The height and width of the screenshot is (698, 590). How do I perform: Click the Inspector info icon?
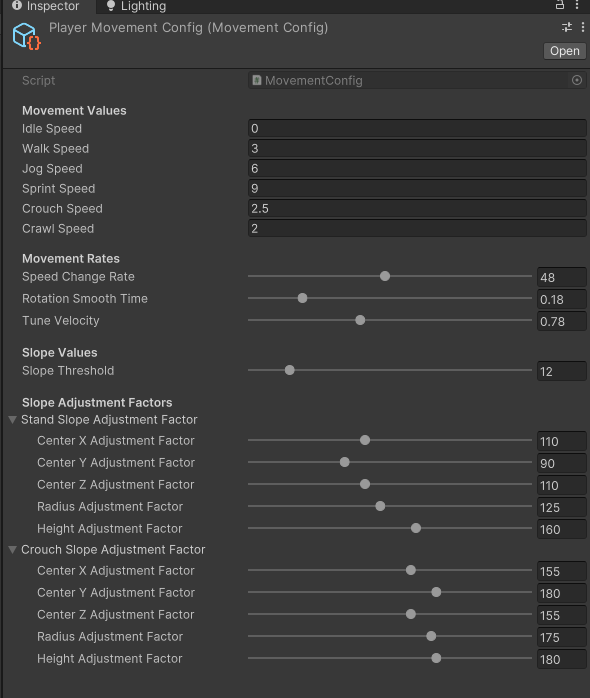coord(17,5)
